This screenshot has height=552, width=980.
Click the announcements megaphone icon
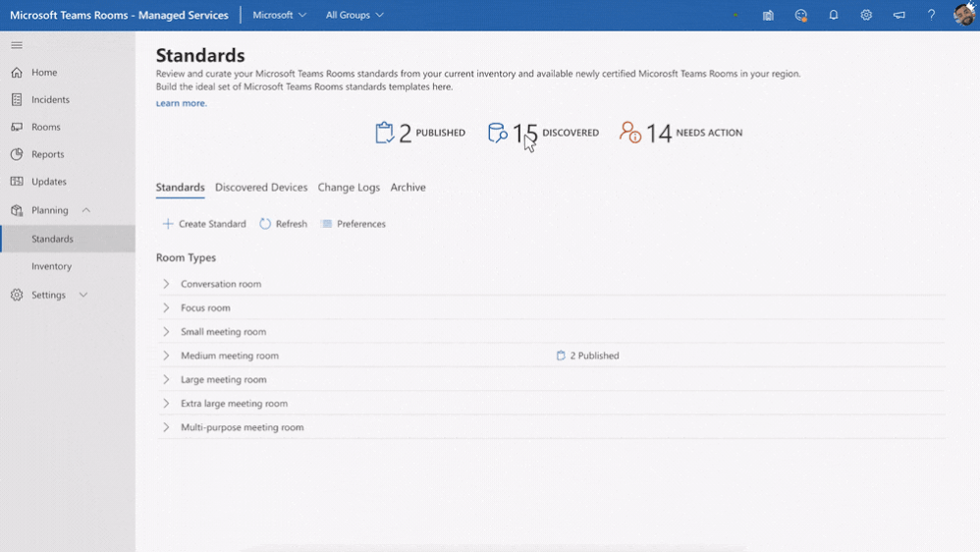(x=898, y=15)
